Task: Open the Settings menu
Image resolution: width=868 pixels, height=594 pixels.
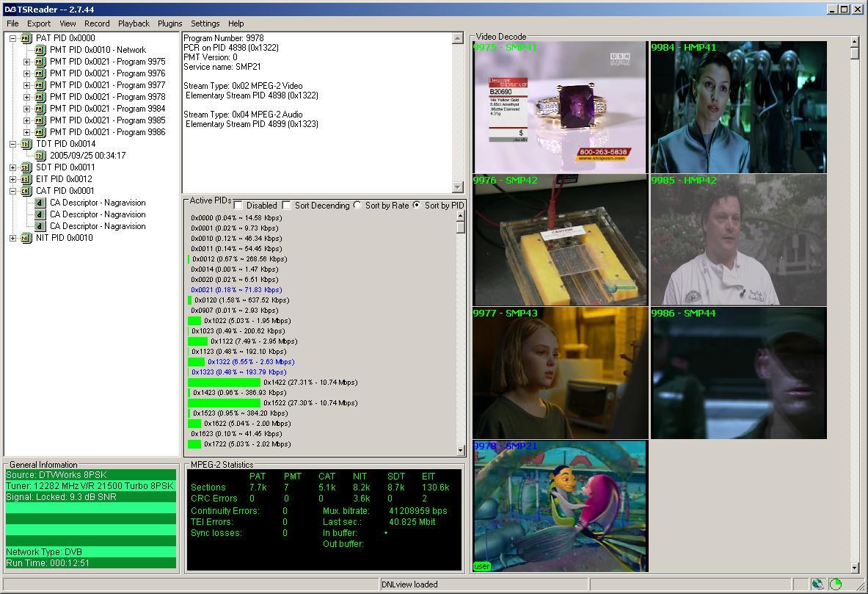Action: click(x=205, y=23)
